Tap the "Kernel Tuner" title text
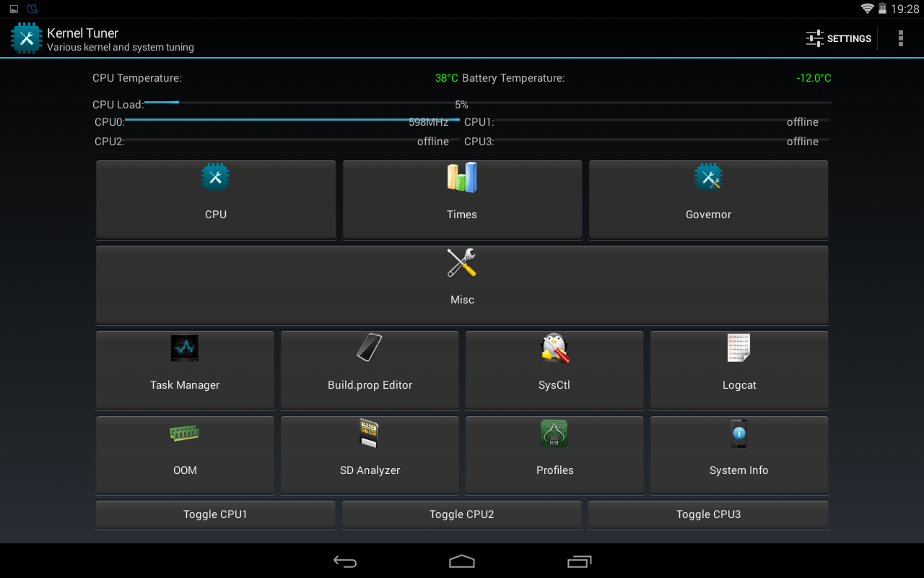Screen dimensions: 924x578 tap(83, 33)
